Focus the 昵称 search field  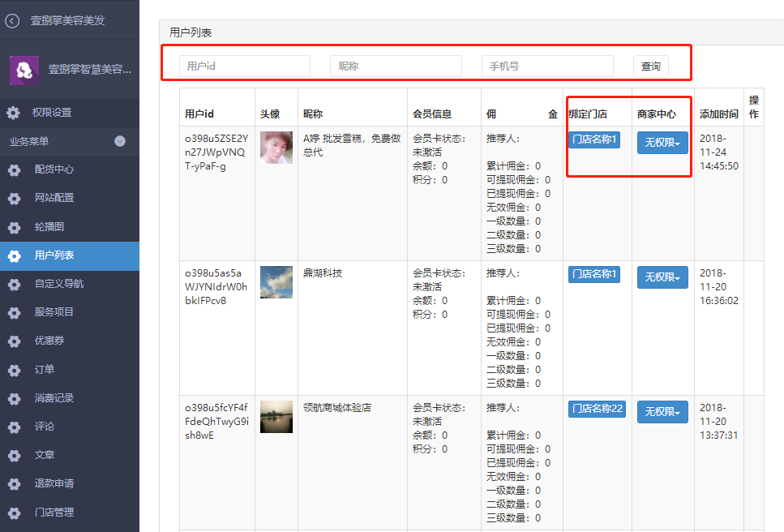pos(396,66)
